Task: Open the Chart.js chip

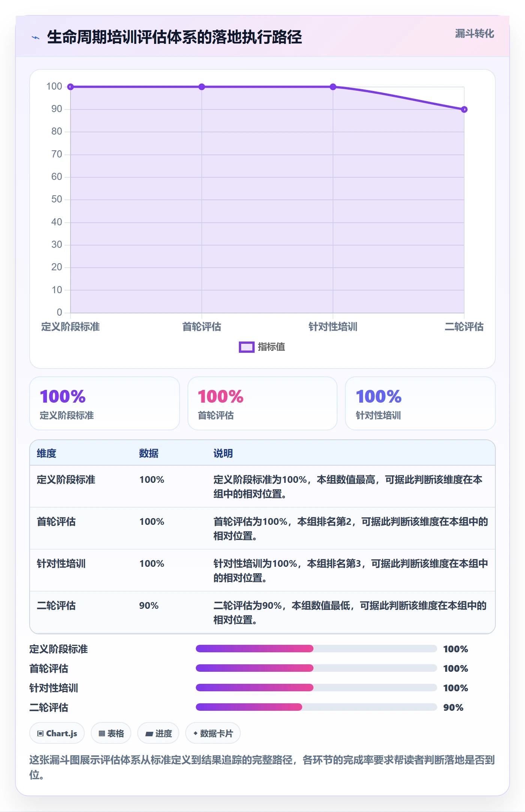Action: pos(57,733)
